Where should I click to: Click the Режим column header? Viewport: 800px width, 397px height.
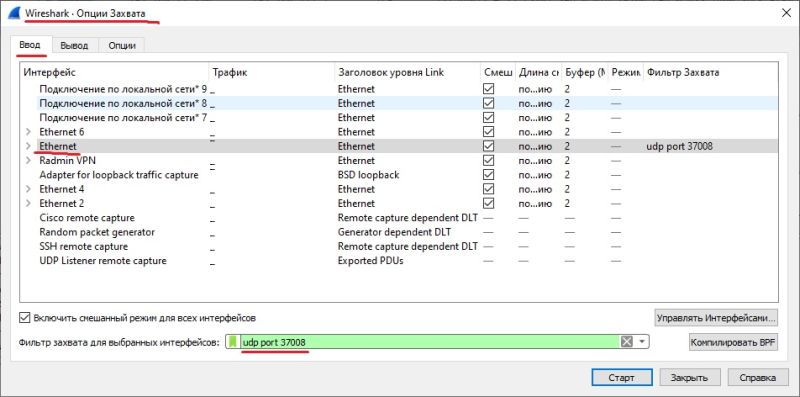(626, 72)
